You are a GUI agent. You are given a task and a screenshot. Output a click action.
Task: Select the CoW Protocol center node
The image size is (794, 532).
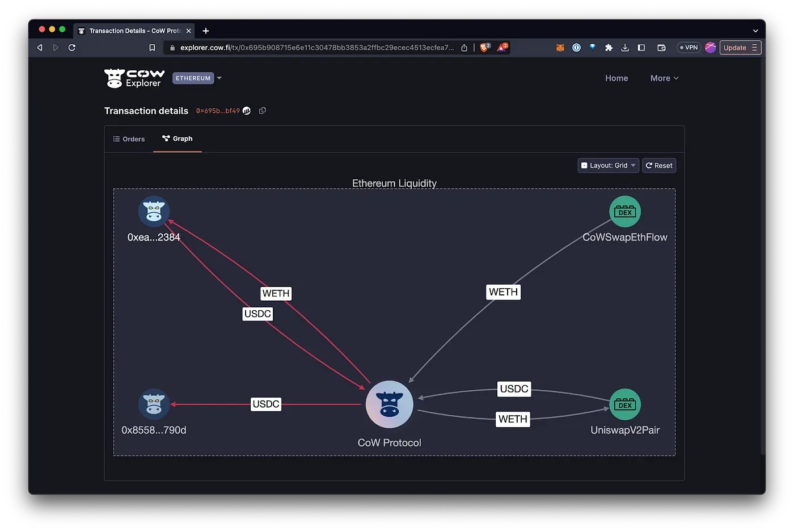coord(390,404)
